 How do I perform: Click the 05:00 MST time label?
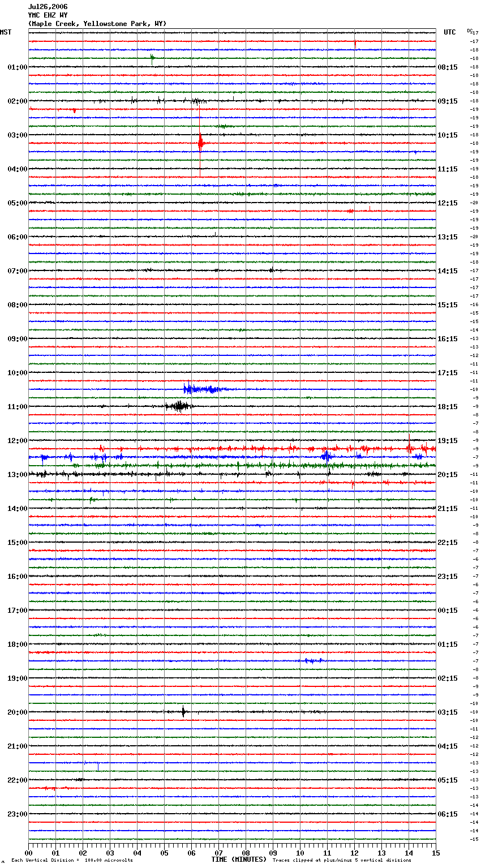coord(18,203)
